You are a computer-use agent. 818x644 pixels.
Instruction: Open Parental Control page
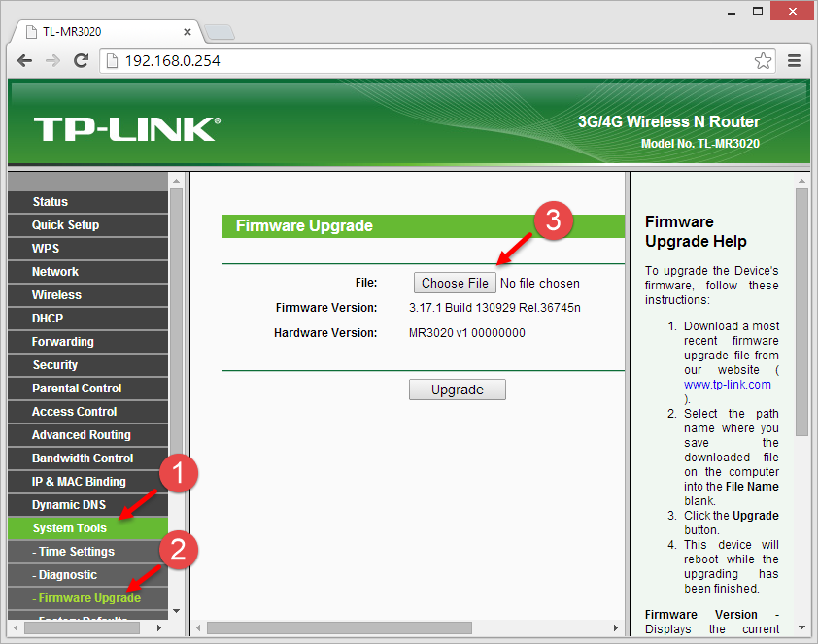pos(87,389)
